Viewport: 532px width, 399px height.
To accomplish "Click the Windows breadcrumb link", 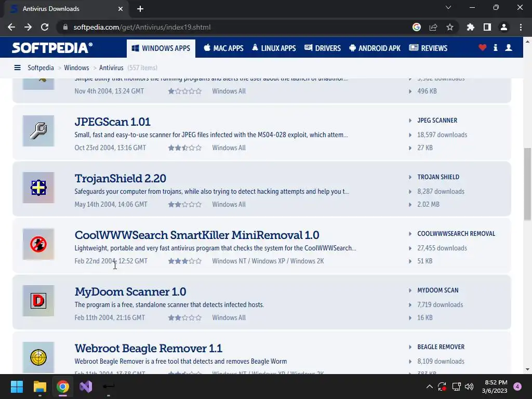I will pos(76,68).
